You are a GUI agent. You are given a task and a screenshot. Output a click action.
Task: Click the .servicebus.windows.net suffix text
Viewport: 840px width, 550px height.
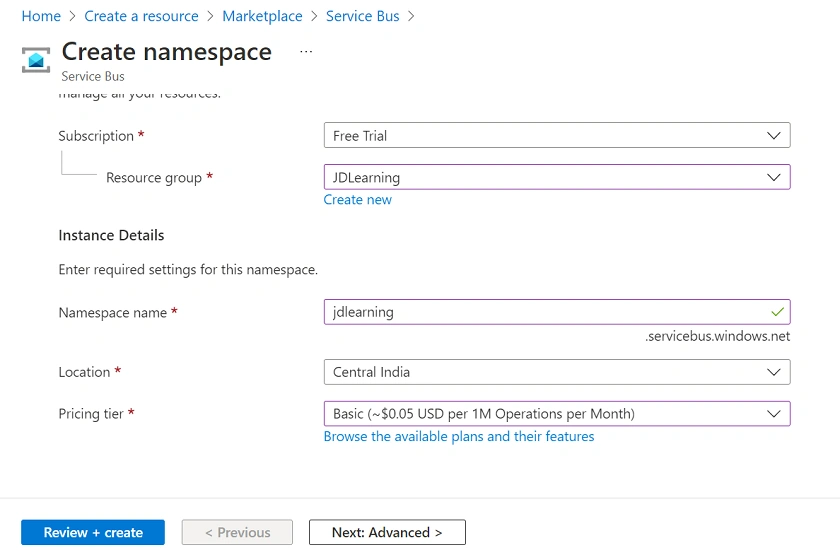(718, 336)
